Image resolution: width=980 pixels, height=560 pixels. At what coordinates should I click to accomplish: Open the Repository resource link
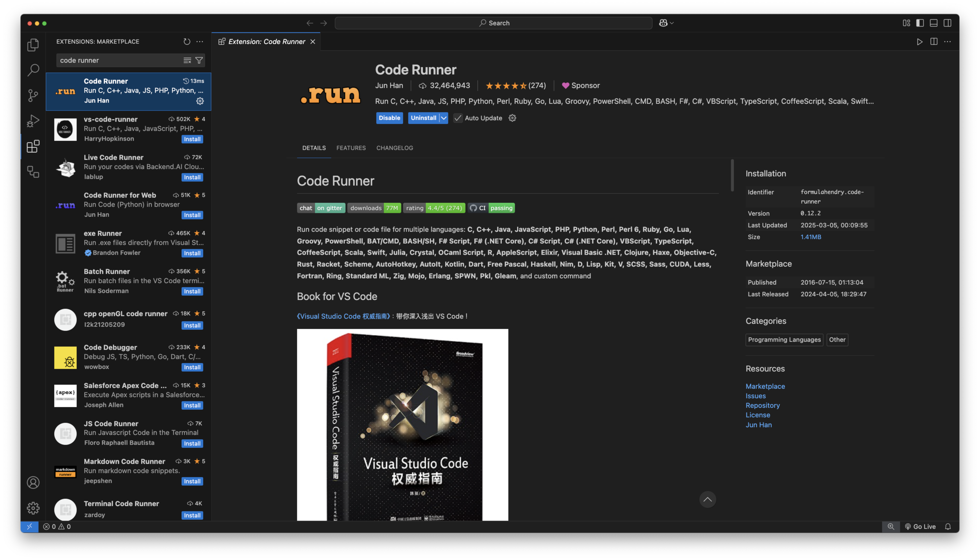[x=762, y=405]
